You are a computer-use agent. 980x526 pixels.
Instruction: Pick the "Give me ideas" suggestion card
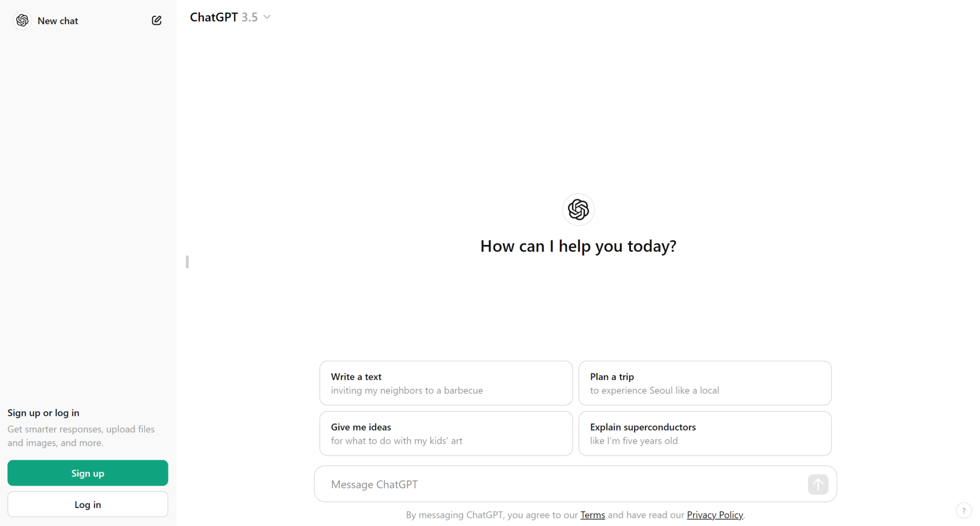click(446, 433)
